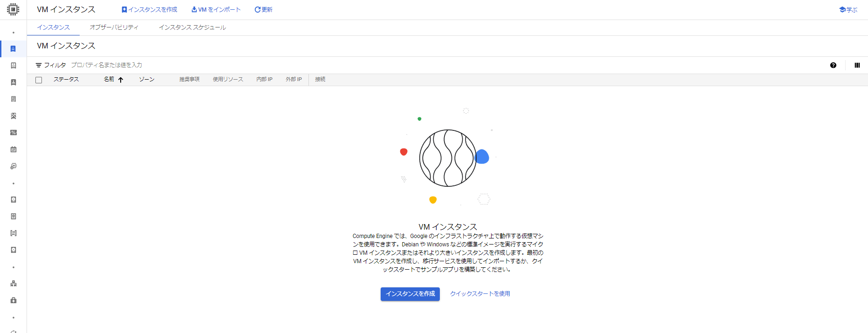Screen dimensions: 868x333
Task: Click 使用リソース column header
Action: (x=228, y=80)
